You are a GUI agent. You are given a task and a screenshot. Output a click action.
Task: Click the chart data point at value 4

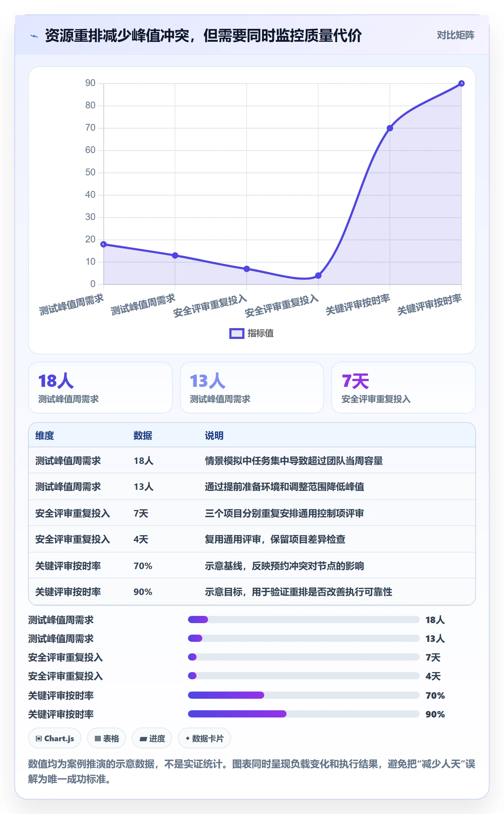[x=318, y=276]
